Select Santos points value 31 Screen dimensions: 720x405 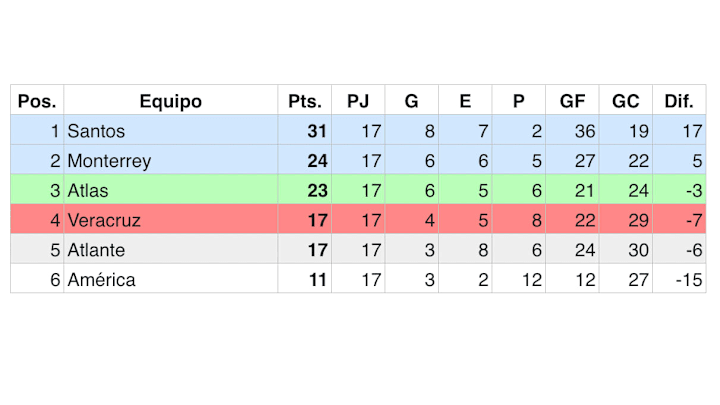click(317, 131)
